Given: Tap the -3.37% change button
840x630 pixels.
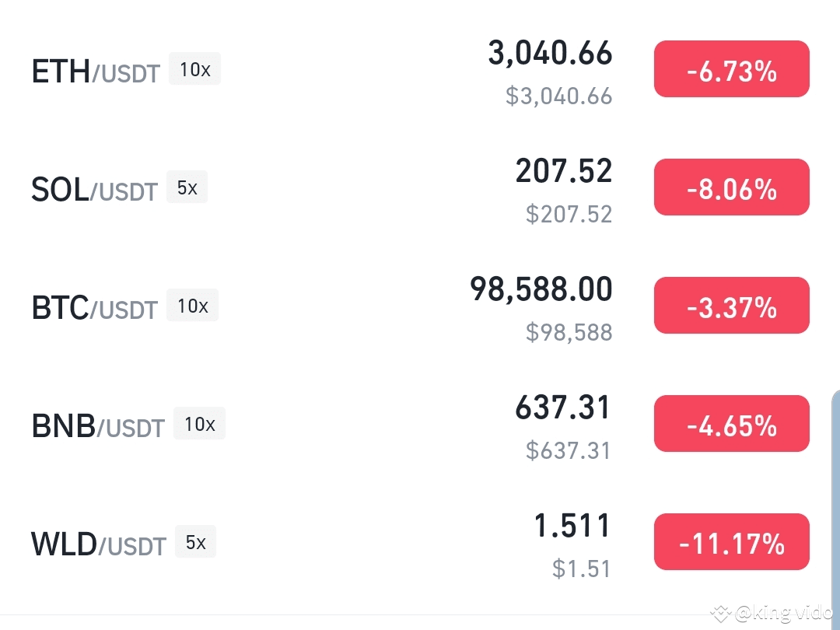Looking at the screenshot, I should tap(731, 306).
